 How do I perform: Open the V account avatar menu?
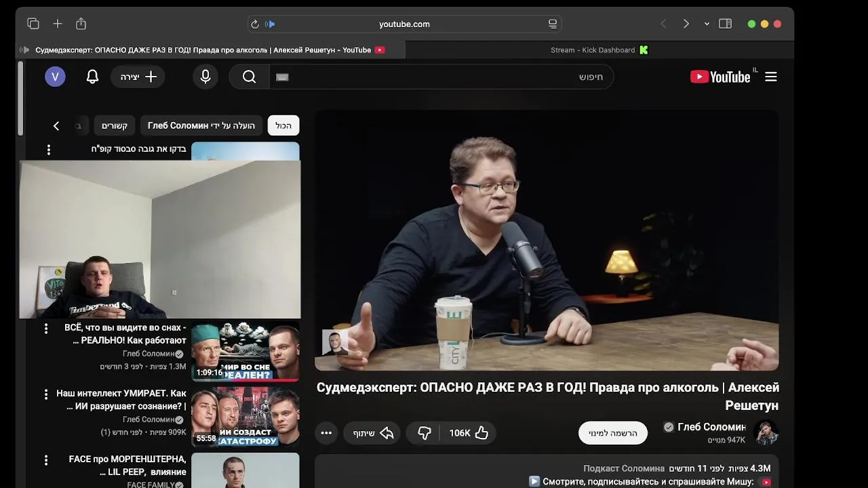(55, 77)
